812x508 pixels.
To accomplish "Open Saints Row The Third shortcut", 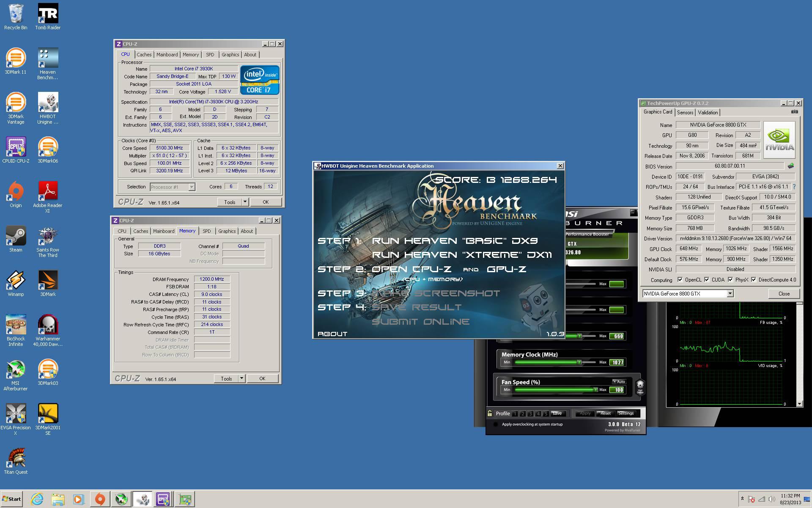I will tap(48, 242).
